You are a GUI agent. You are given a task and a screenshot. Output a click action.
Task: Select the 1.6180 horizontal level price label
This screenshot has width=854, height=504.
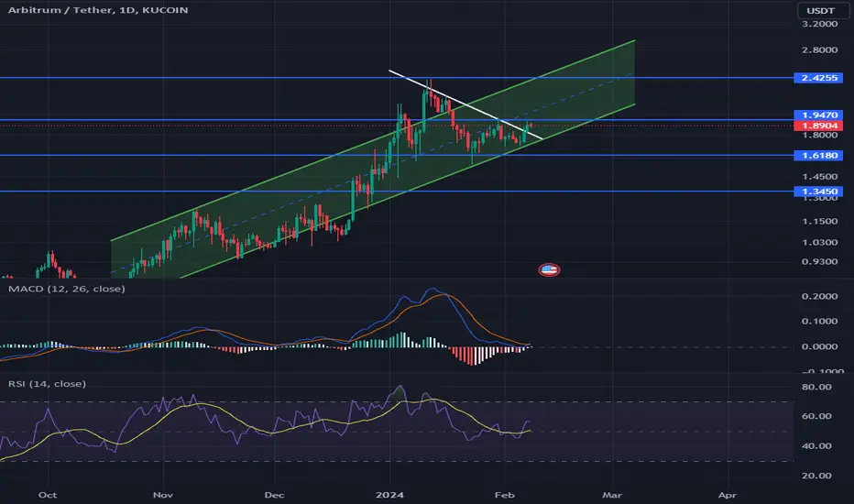[x=818, y=155]
